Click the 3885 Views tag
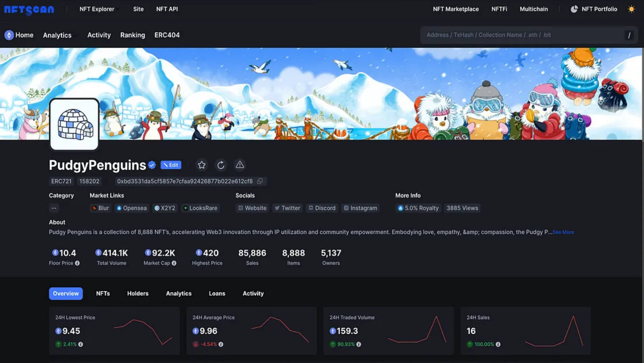 (x=462, y=208)
